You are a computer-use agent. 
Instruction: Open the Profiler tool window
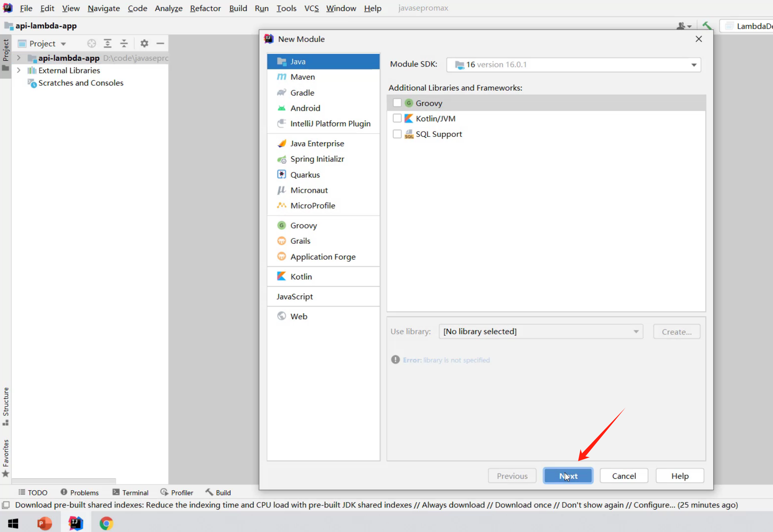(177, 492)
